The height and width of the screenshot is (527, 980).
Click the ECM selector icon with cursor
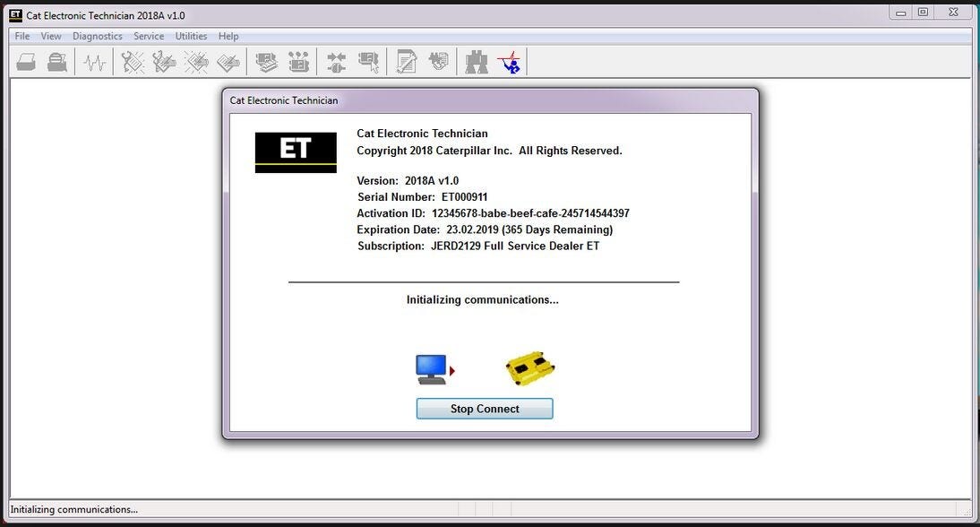tap(368, 62)
